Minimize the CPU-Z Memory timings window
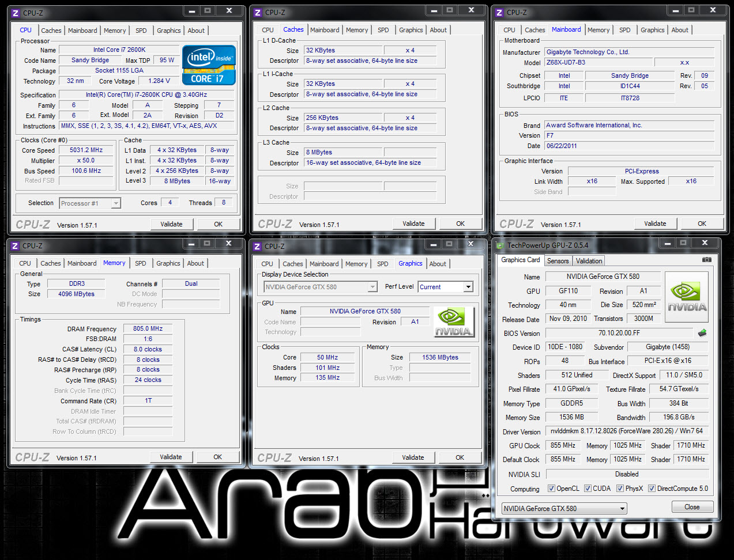 tap(191, 244)
